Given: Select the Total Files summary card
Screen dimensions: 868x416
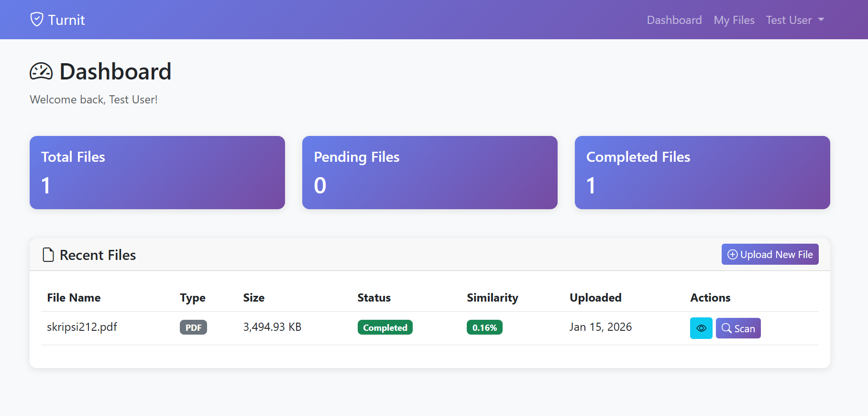Looking at the screenshot, I should (157, 172).
